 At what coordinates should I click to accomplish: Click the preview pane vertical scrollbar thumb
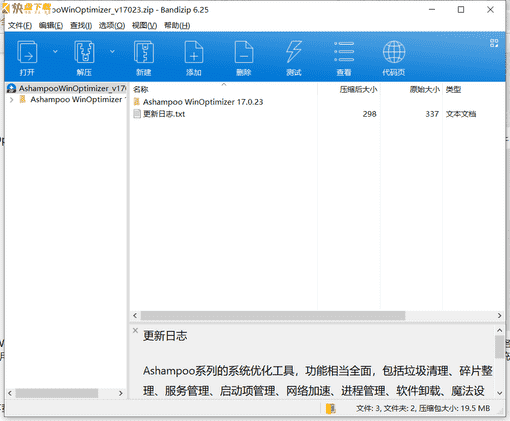pos(499,347)
